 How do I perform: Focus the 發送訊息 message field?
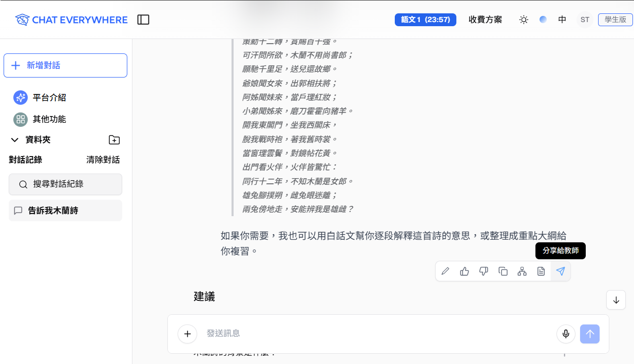coord(378,334)
